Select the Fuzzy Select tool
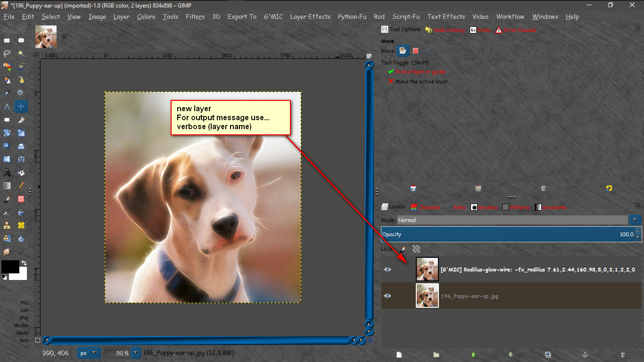 click(x=21, y=53)
